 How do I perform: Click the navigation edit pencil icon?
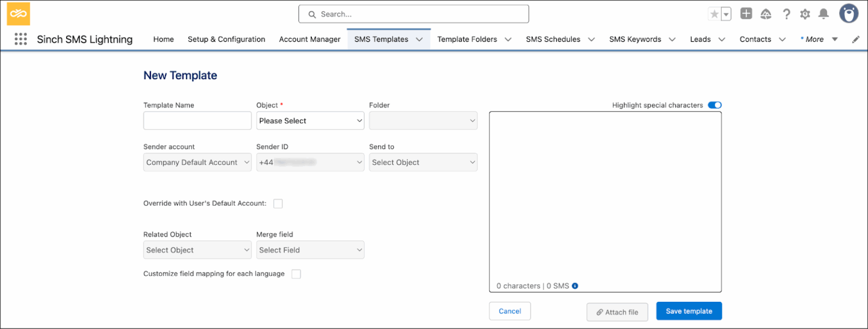point(855,39)
